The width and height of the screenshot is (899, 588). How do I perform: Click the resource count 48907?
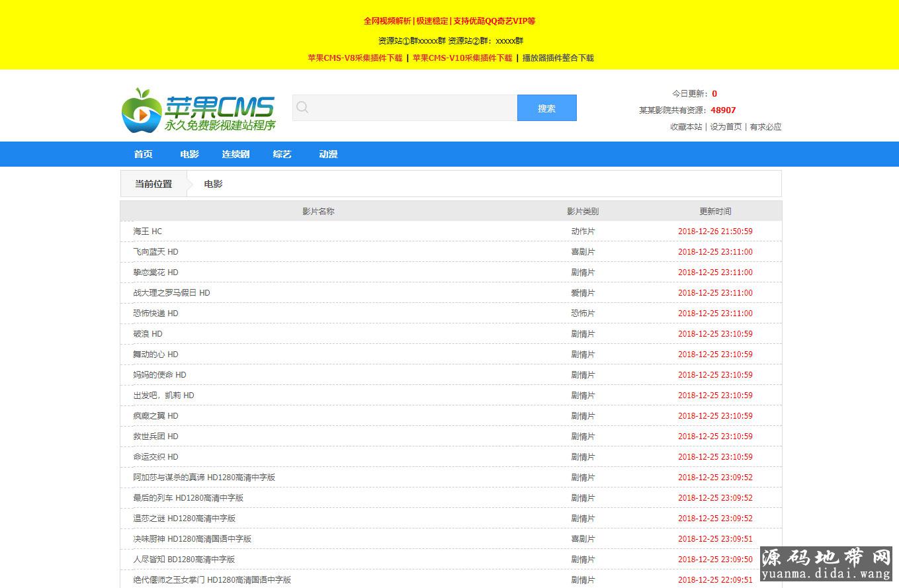(723, 110)
